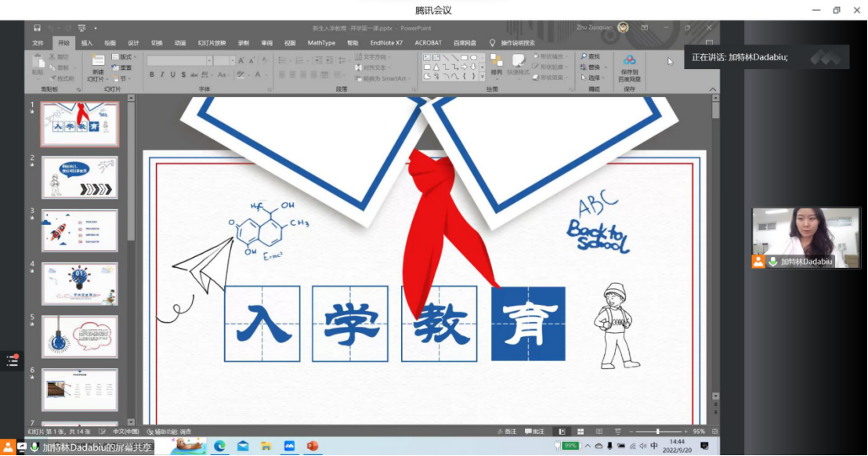Expand the font size dropdown

232,61
